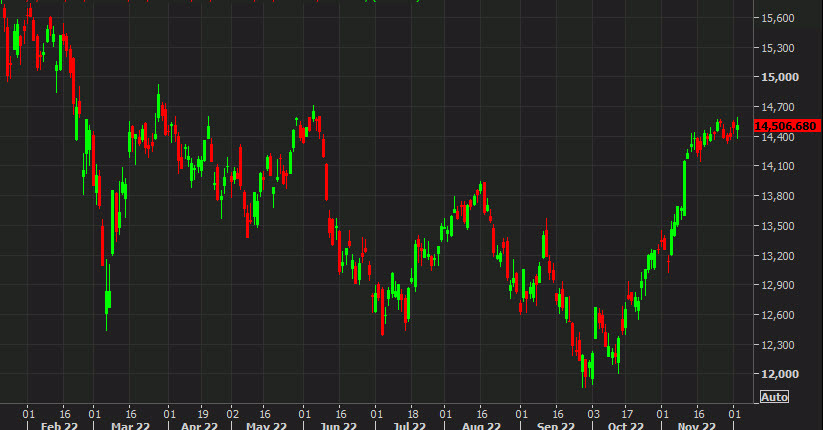Click the latest green candlestick beside the price tag
This screenshot has height=430, width=823.
[x=737, y=128]
